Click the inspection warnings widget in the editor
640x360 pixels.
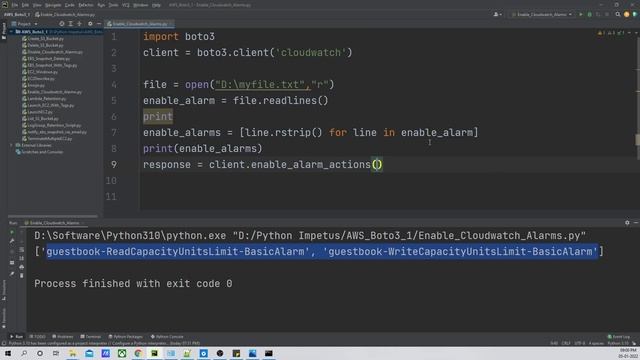coord(611,33)
